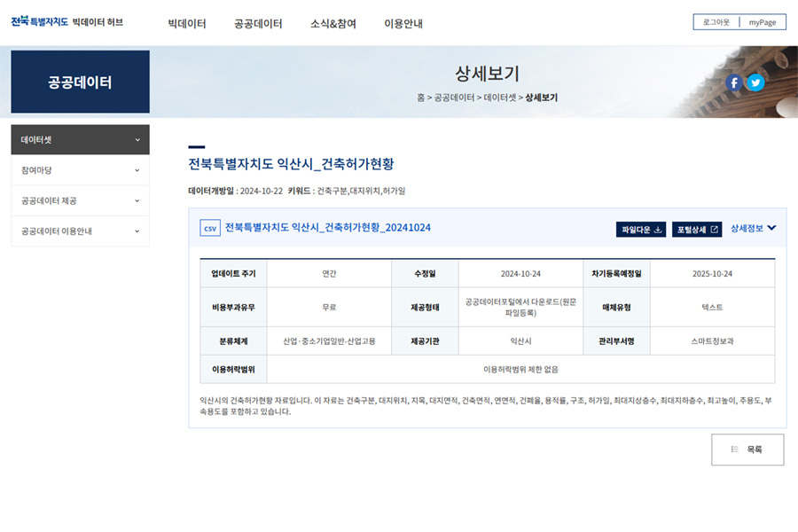The height and width of the screenshot is (532, 798).
Task: Click the 로그아웃 logout link
Action: coord(716,22)
